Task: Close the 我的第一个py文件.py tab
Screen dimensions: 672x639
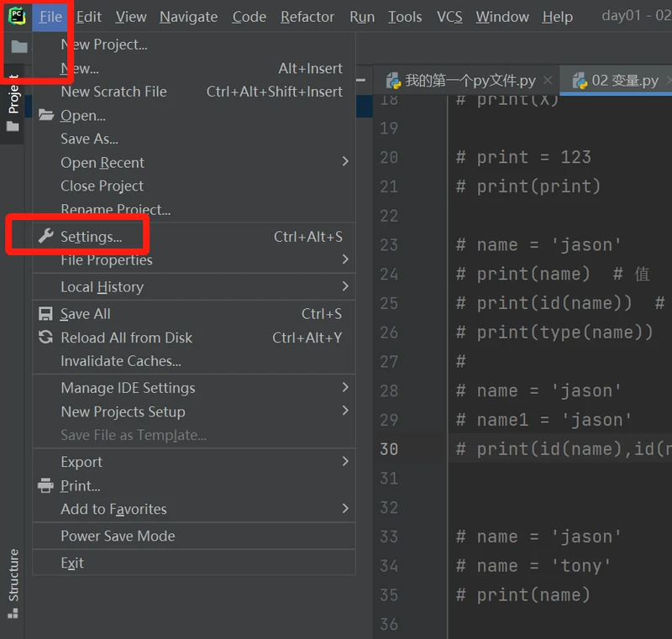Action: [548, 81]
